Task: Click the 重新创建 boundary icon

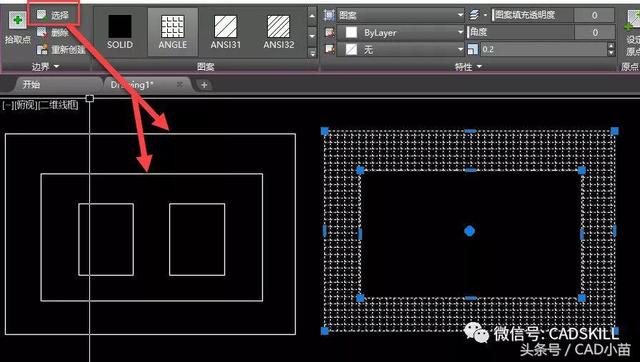Action: (42, 49)
